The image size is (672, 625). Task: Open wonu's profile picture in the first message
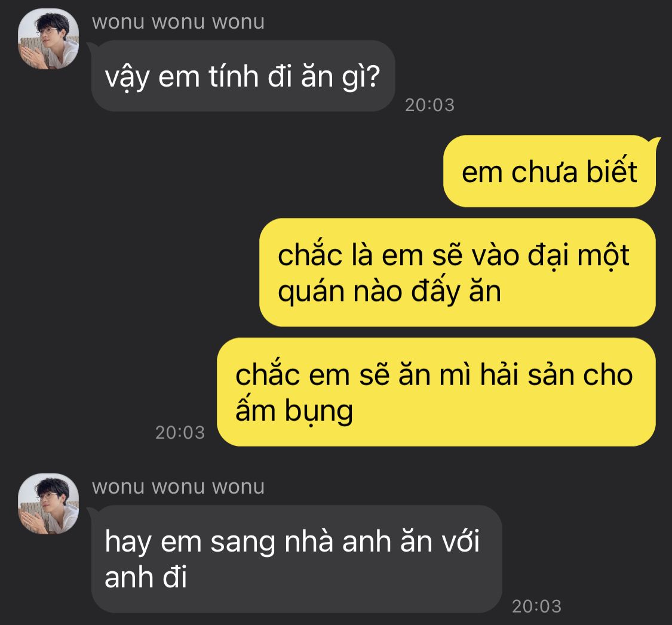[48, 39]
